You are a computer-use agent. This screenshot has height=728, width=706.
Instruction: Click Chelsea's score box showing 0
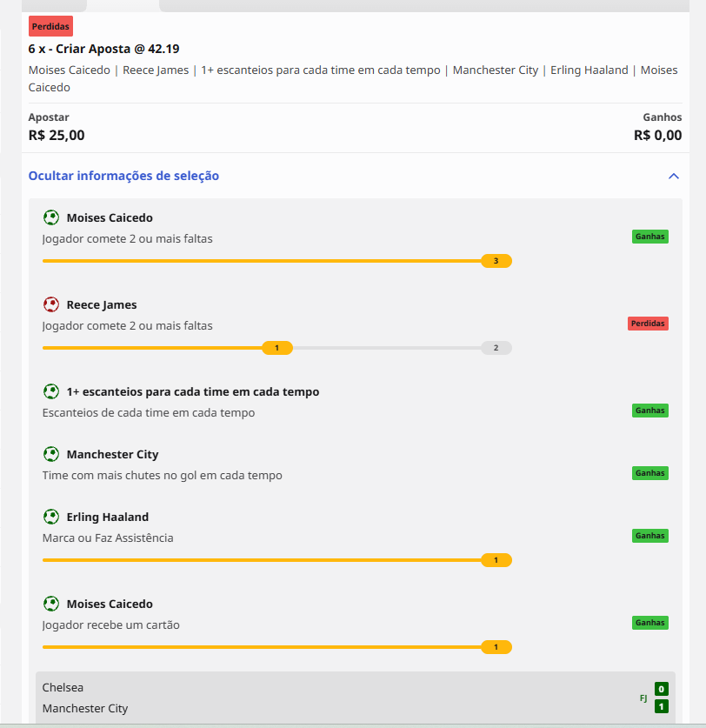click(662, 689)
